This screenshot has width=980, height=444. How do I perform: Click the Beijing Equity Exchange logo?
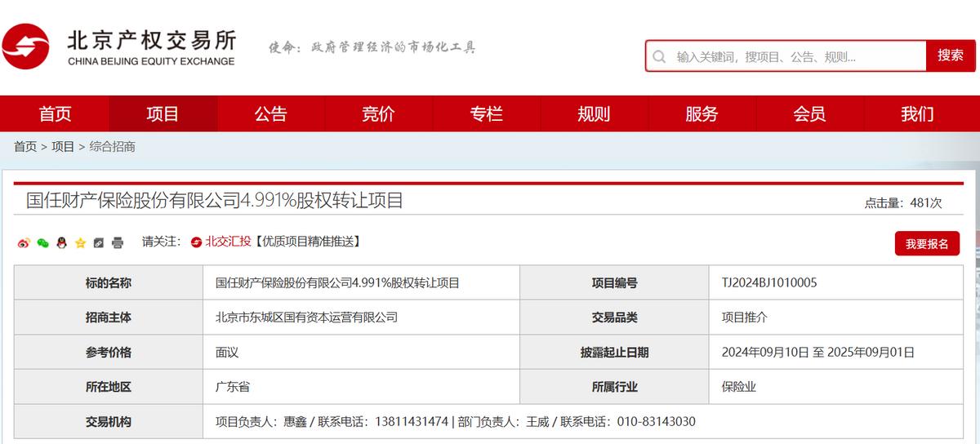119,47
